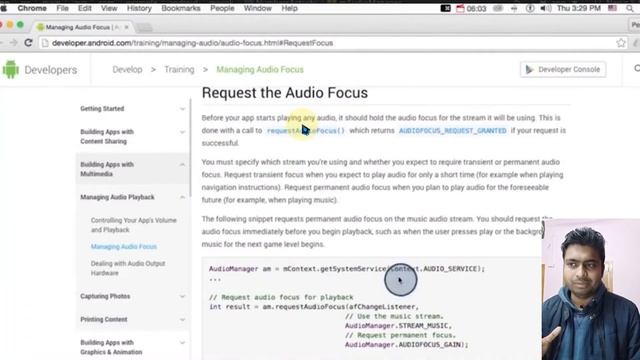The image size is (640, 360).
Task: Click the address bar URL field
Action: (x=329, y=43)
